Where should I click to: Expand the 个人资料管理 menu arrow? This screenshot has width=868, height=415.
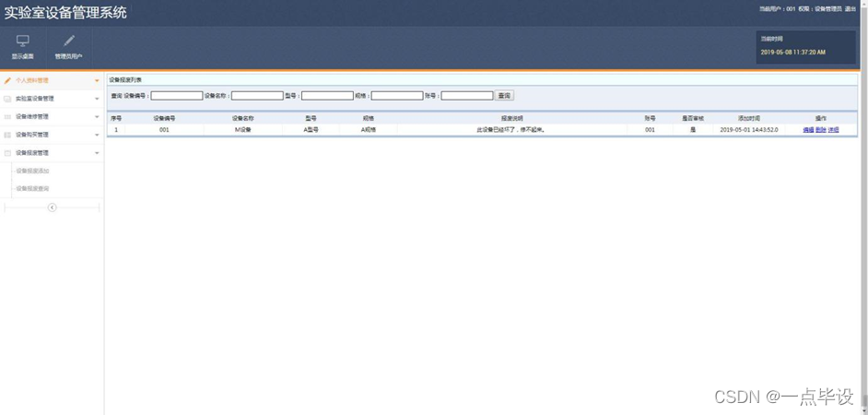(x=97, y=81)
